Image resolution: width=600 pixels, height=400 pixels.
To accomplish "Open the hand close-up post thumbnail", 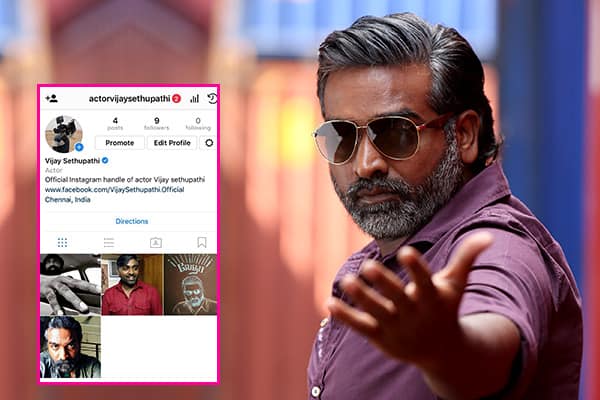I will (x=70, y=284).
